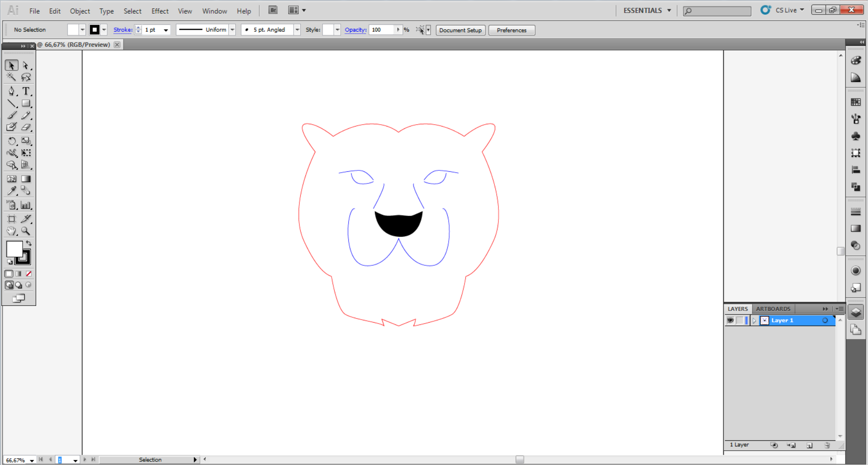Open the Symbols panel icon

click(856, 136)
